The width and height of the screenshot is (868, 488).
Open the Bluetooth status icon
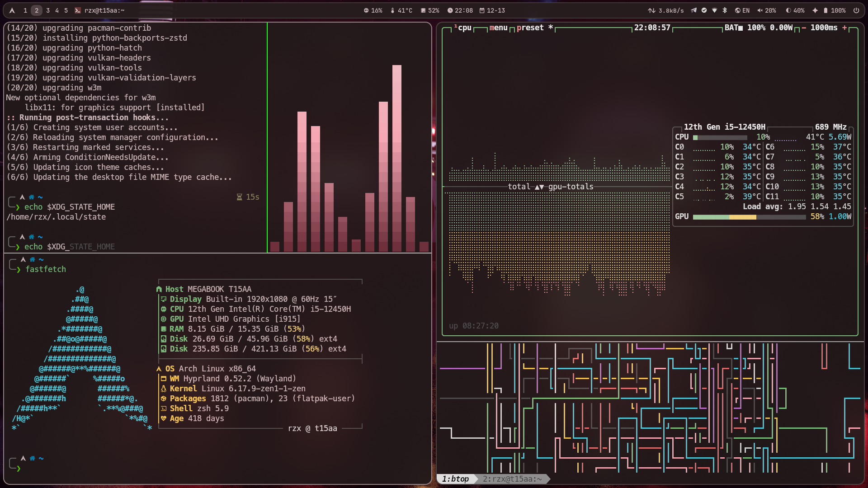725,10
